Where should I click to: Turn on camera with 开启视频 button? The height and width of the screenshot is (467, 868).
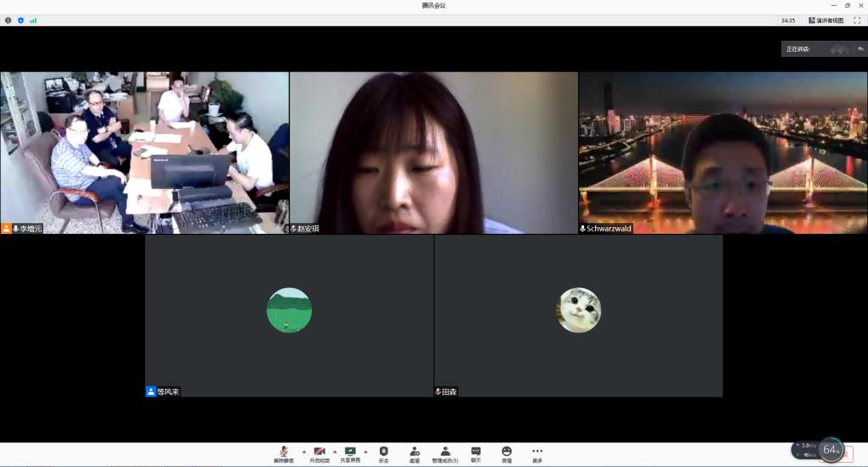coord(320,452)
